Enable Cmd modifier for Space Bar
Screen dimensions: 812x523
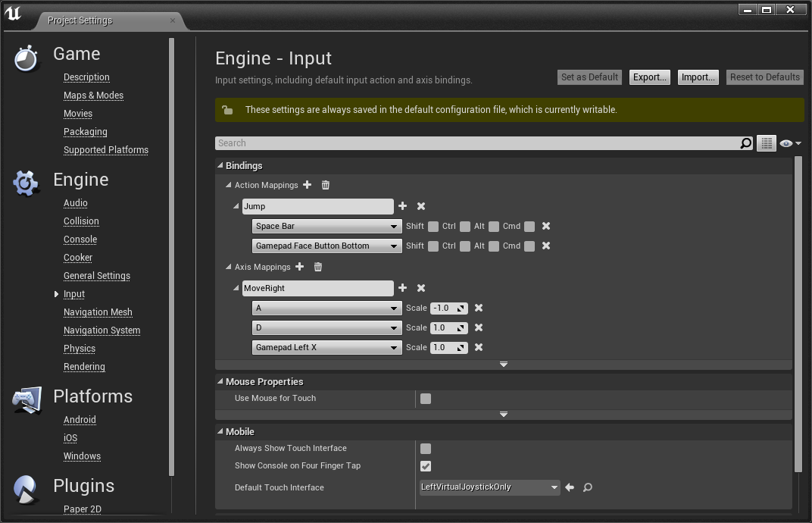(x=529, y=227)
